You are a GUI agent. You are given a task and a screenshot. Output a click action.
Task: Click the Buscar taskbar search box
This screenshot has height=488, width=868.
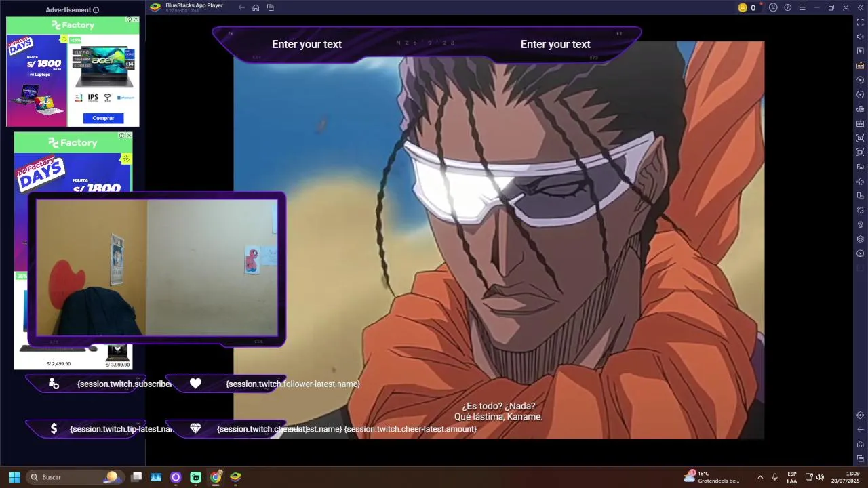[75, 477]
